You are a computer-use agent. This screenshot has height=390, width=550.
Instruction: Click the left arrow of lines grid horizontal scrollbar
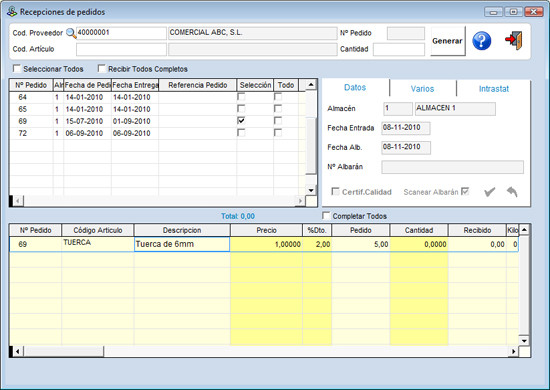18,351
